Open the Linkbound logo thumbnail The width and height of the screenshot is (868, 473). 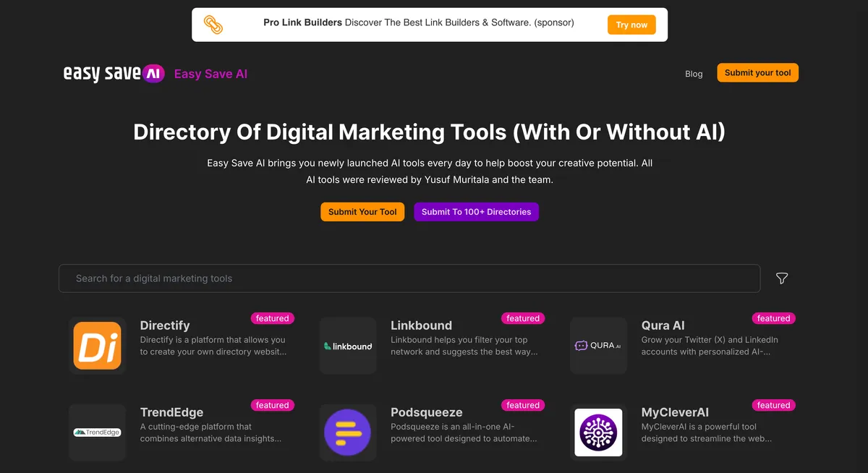tap(348, 346)
